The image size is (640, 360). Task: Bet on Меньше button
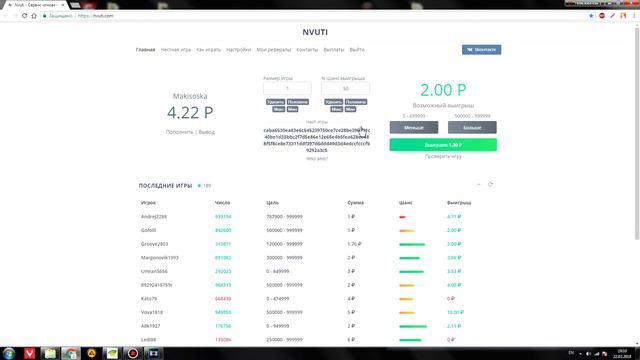(414, 127)
